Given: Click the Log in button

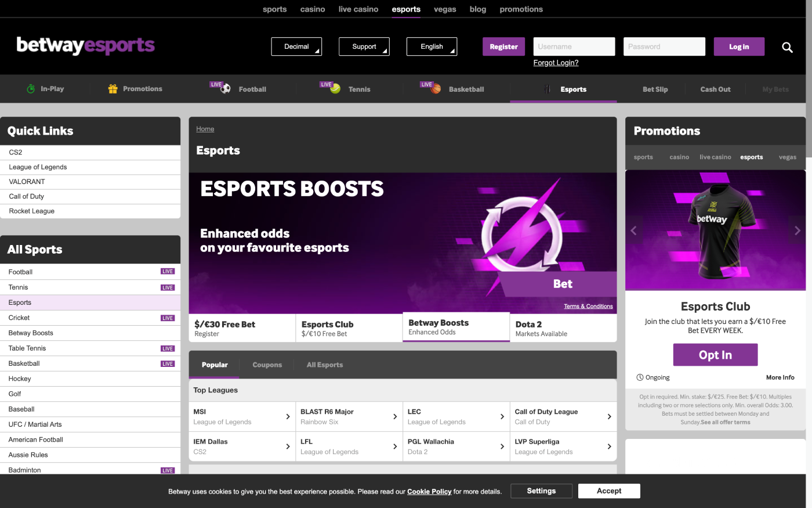Looking at the screenshot, I should 739,46.
